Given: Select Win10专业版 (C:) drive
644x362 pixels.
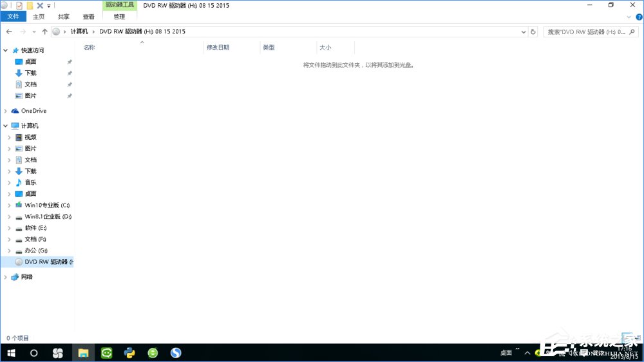Looking at the screenshot, I should (x=47, y=205).
